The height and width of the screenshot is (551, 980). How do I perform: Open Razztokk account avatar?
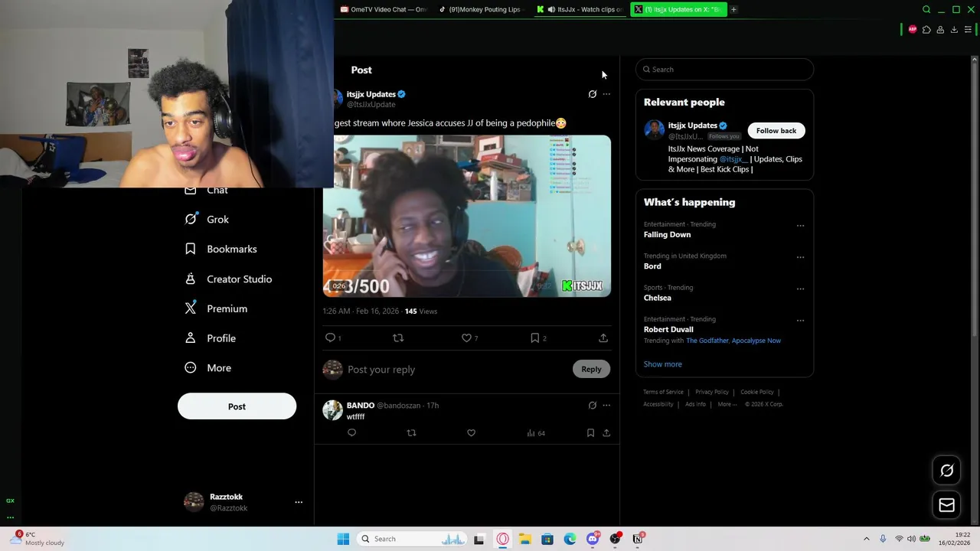coord(194,502)
